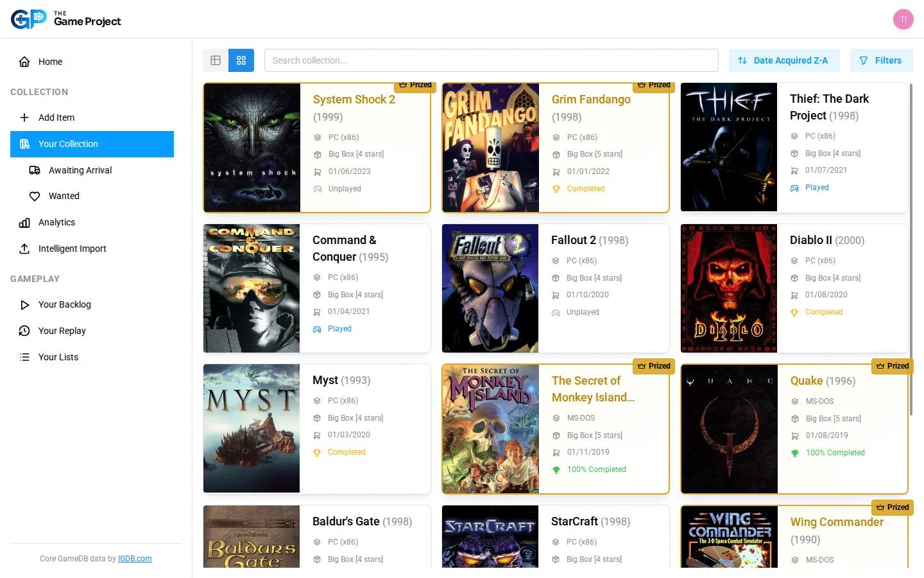Open Thief: The Dark Project title
The image size is (924, 578).
coord(829,107)
